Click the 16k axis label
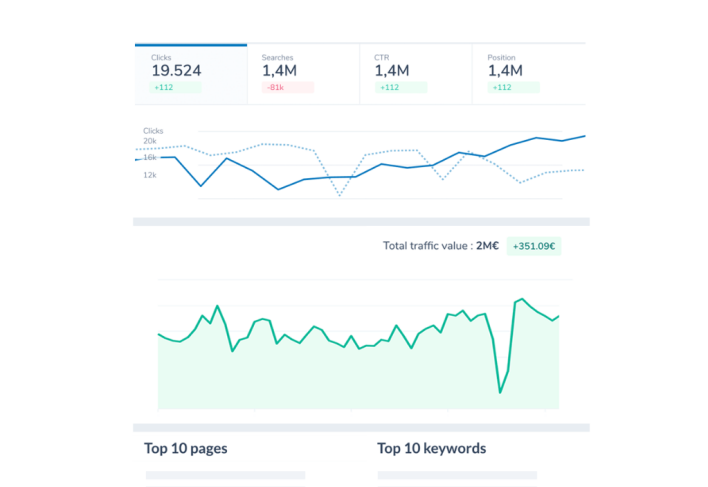 pos(150,158)
